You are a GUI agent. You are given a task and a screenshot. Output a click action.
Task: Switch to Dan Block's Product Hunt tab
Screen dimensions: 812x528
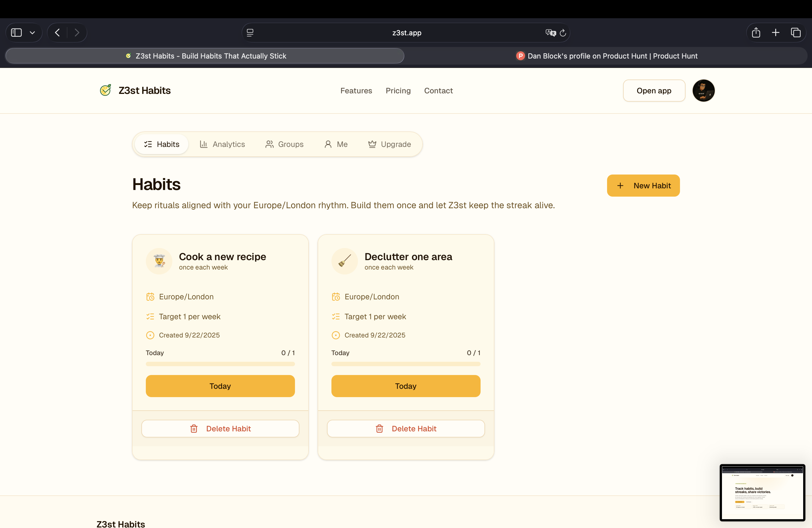pos(606,56)
